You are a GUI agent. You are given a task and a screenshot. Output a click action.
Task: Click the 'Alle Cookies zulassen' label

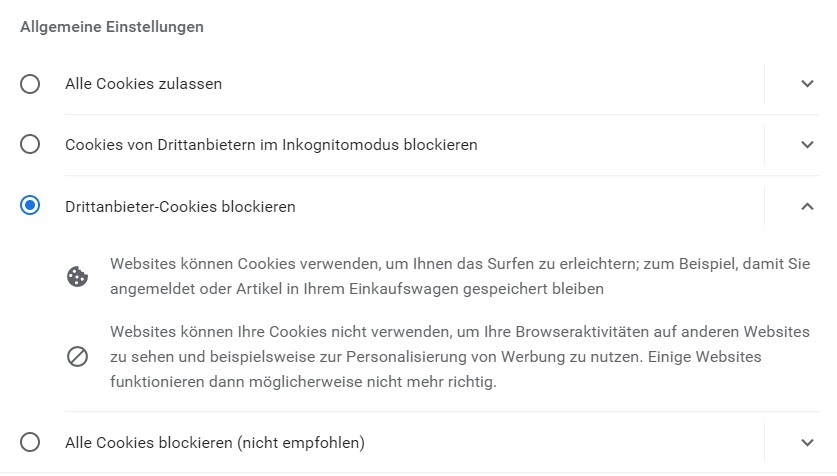pos(144,84)
